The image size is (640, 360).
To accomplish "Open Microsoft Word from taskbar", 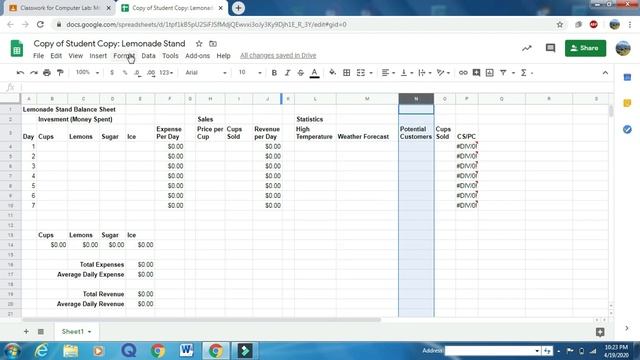I will pos(187,350).
